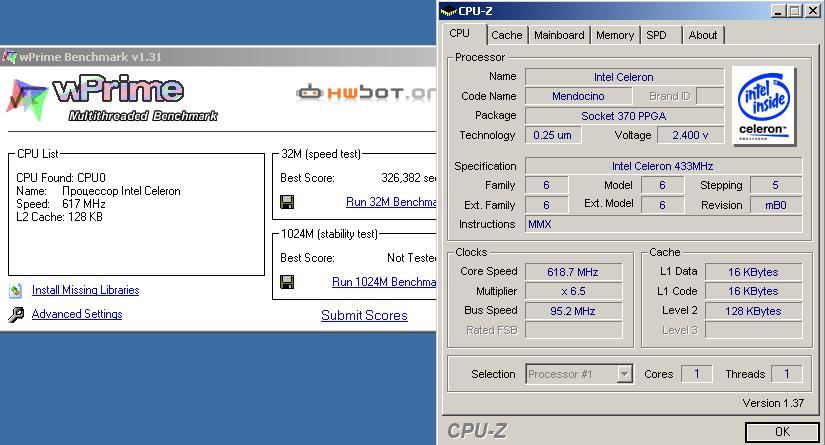Run the 32M Benchmark
The width and height of the screenshot is (825, 445).
(x=391, y=202)
